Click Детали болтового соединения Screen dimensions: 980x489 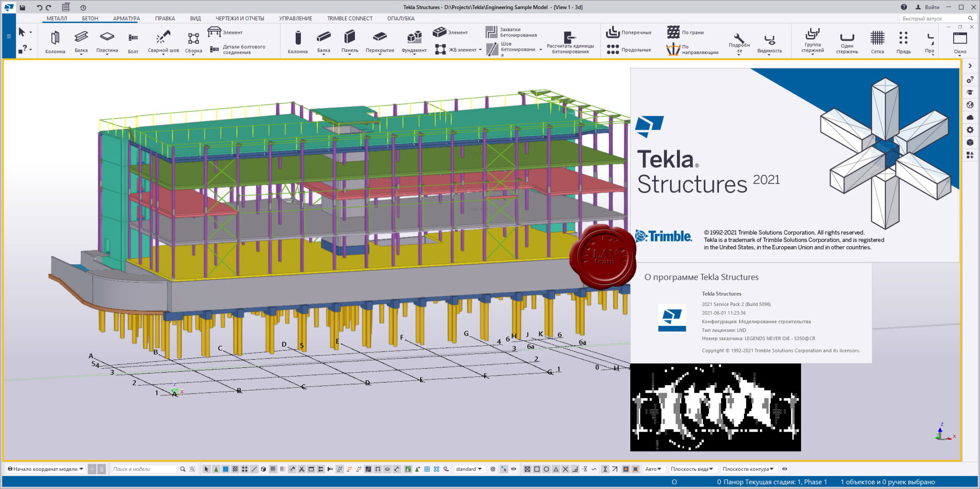point(238,49)
